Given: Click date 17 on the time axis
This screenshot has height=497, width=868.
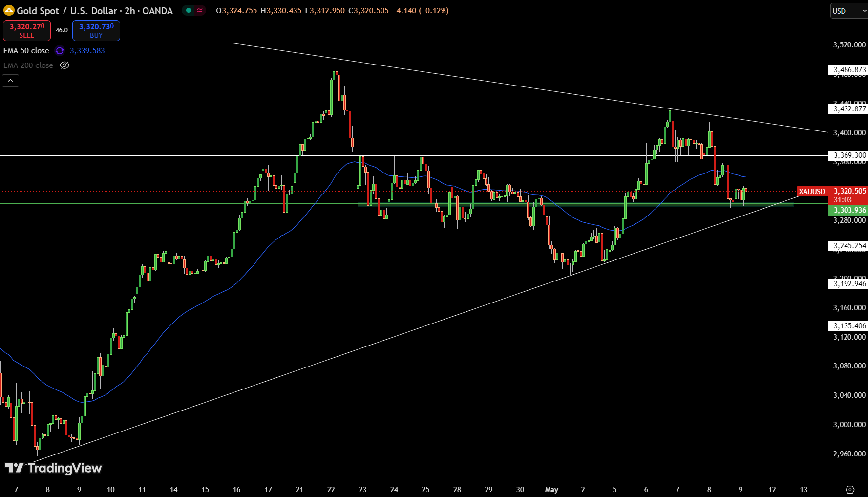Looking at the screenshot, I should click(x=268, y=490).
